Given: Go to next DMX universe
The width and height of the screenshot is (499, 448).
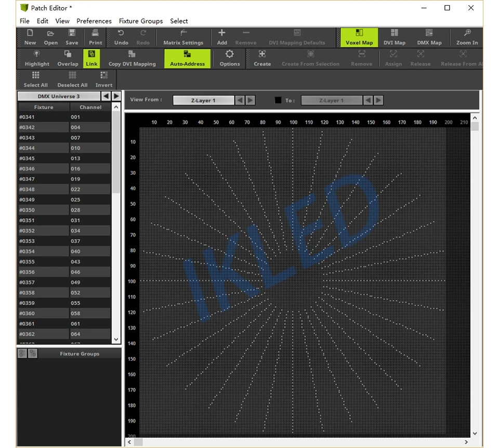Looking at the screenshot, I should click(x=116, y=96).
